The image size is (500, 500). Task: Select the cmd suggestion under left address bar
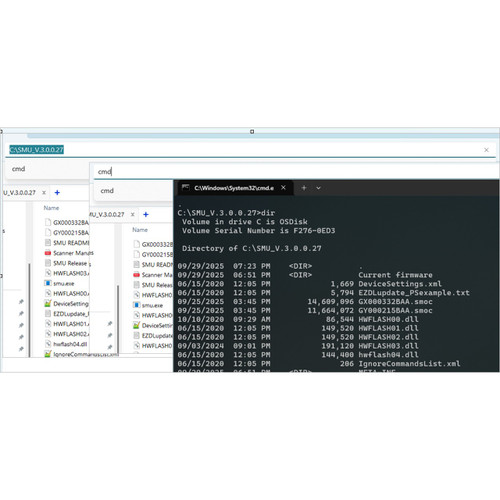[x=19, y=169]
